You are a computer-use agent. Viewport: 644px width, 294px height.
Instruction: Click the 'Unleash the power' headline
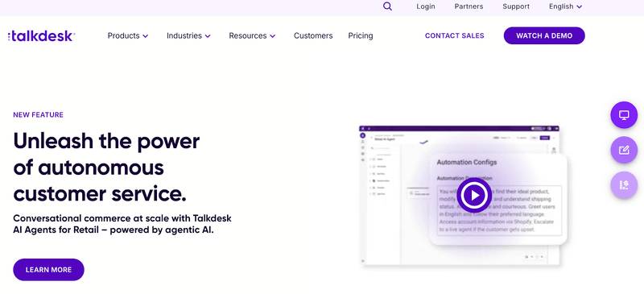[107, 167]
